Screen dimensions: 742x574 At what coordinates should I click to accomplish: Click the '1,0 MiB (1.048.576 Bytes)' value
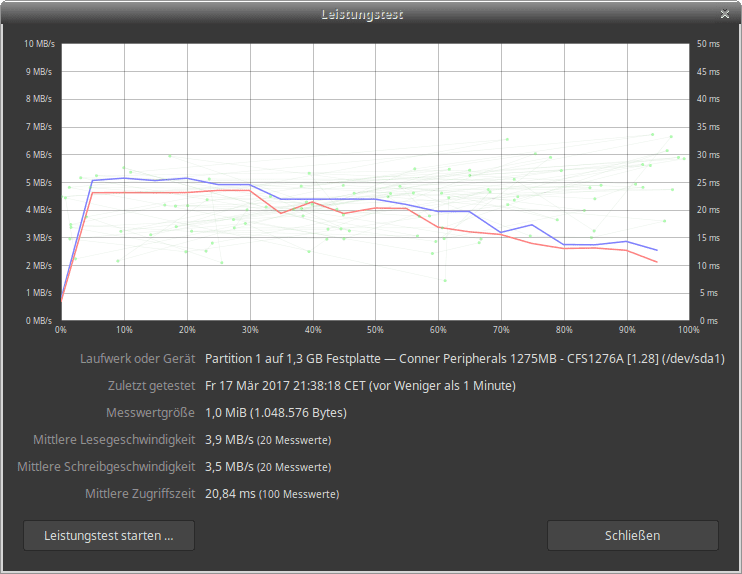(276, 413)
